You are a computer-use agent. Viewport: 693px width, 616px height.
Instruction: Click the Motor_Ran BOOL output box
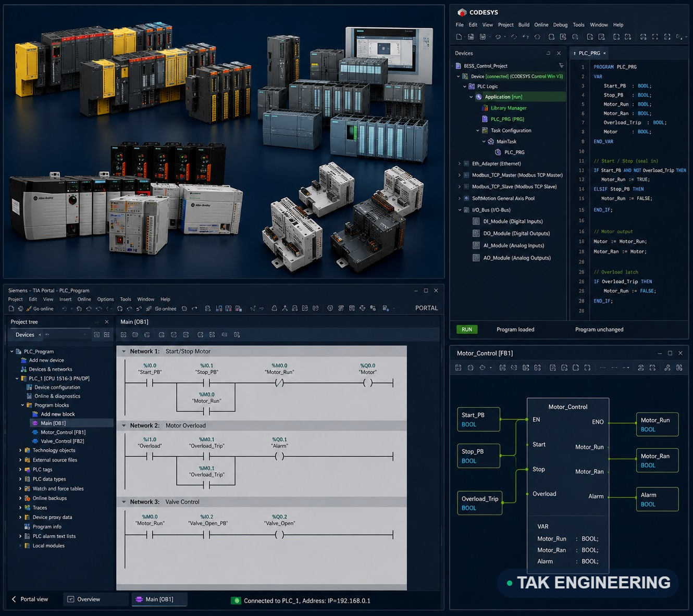coord(657,460)
